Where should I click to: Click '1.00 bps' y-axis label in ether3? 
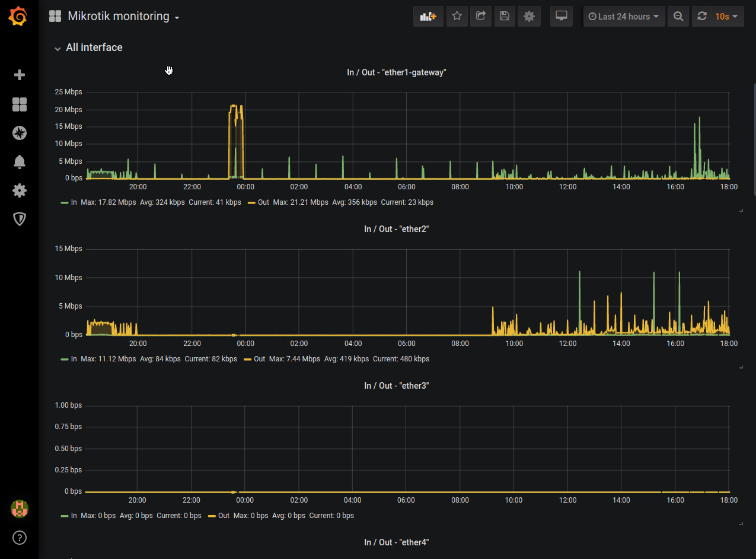pyautogui.click(x=68, y=405)
